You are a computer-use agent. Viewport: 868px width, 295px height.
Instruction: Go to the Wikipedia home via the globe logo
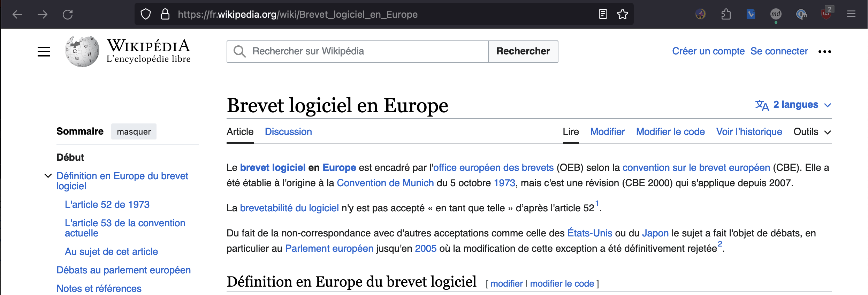click(82, 51)
